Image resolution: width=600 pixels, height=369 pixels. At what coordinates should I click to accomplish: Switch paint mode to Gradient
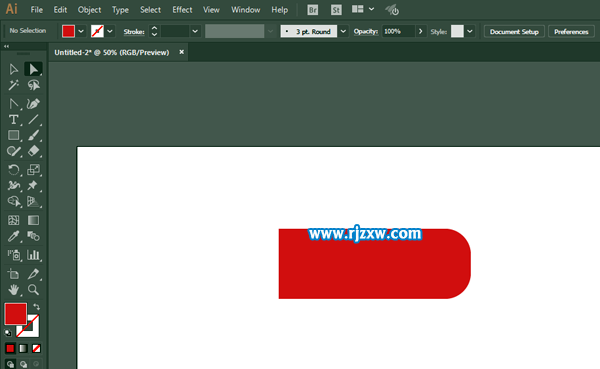pos(23,348)
